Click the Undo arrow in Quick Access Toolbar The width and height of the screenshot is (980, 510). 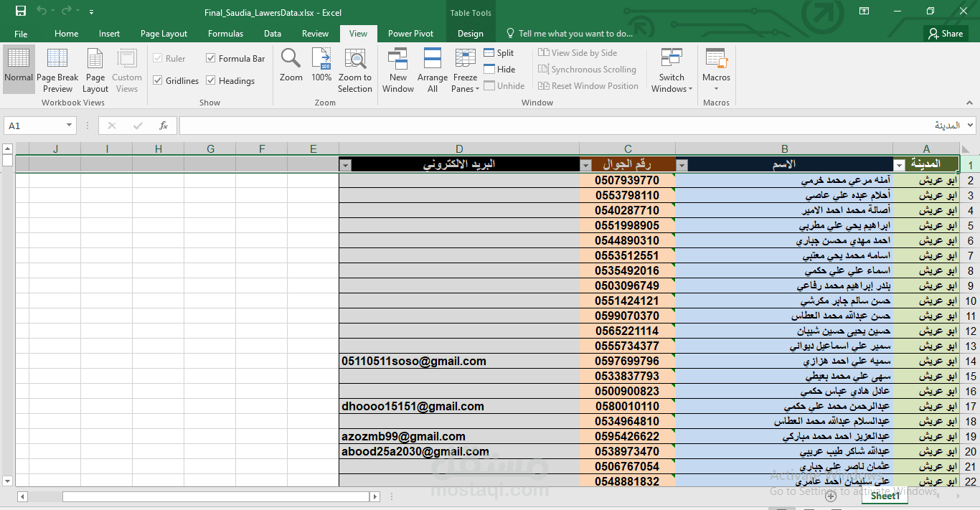pos(42,11)
